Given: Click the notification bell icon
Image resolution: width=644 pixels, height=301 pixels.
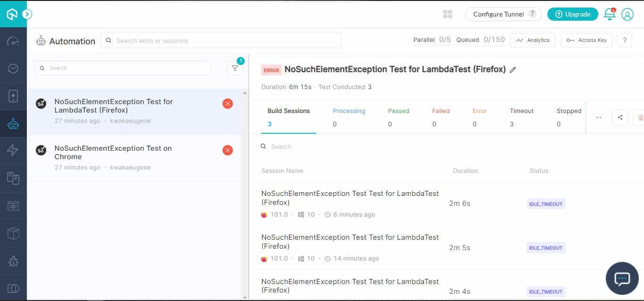Looking at the screenshot, I should 609,14.
